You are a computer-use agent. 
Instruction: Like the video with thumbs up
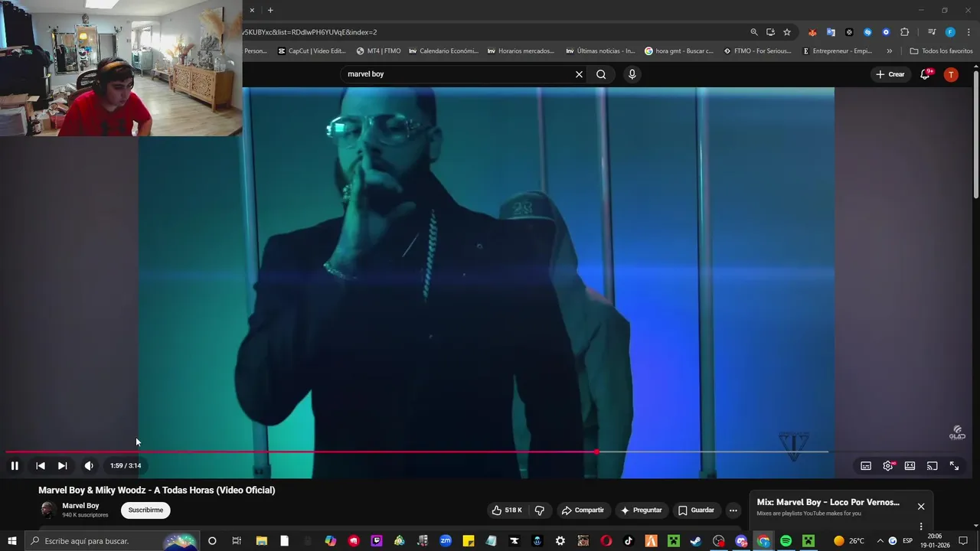[x=507, y=510]
